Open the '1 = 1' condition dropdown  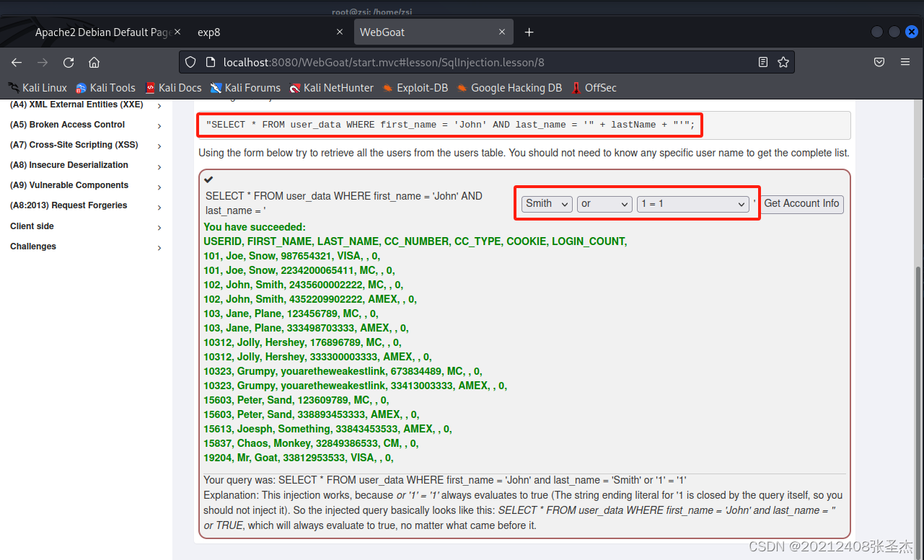[x=693, y=204]
